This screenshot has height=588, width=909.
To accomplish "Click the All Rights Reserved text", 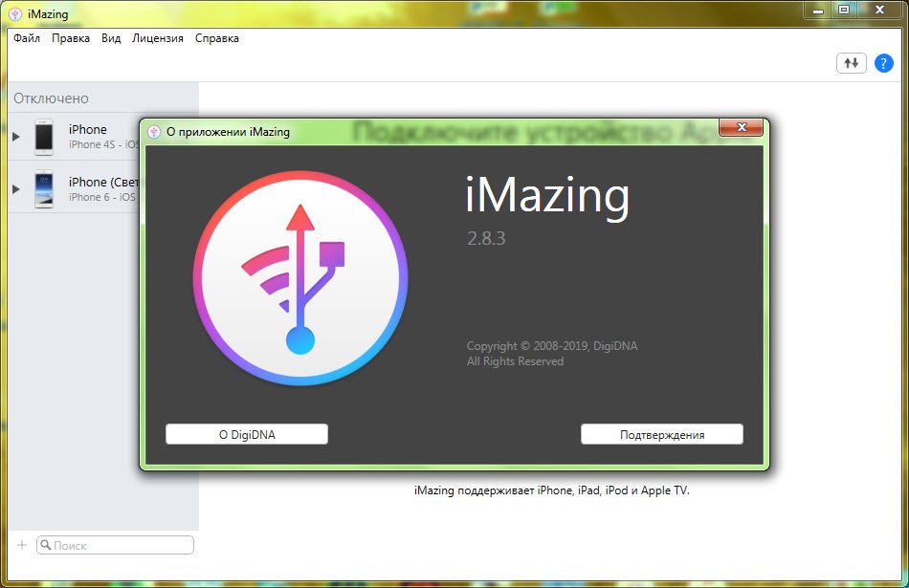I will click(515, 360).
